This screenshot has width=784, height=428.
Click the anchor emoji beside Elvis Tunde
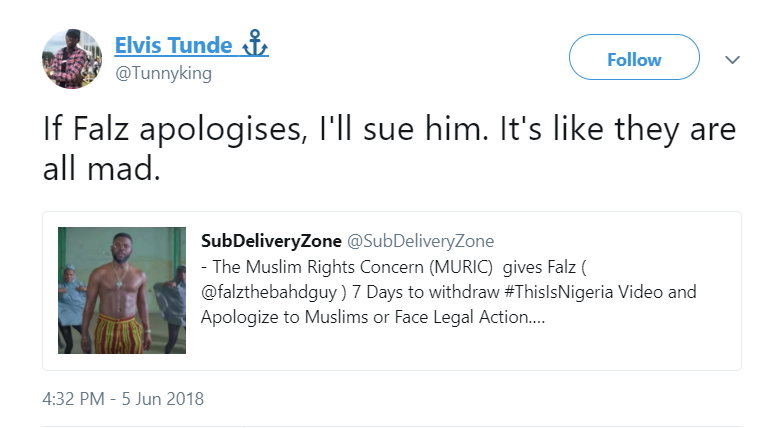point(255,45)
